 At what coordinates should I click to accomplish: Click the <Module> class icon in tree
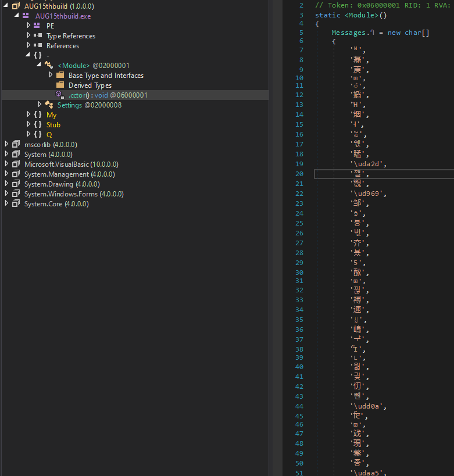[x=49, y=66]
